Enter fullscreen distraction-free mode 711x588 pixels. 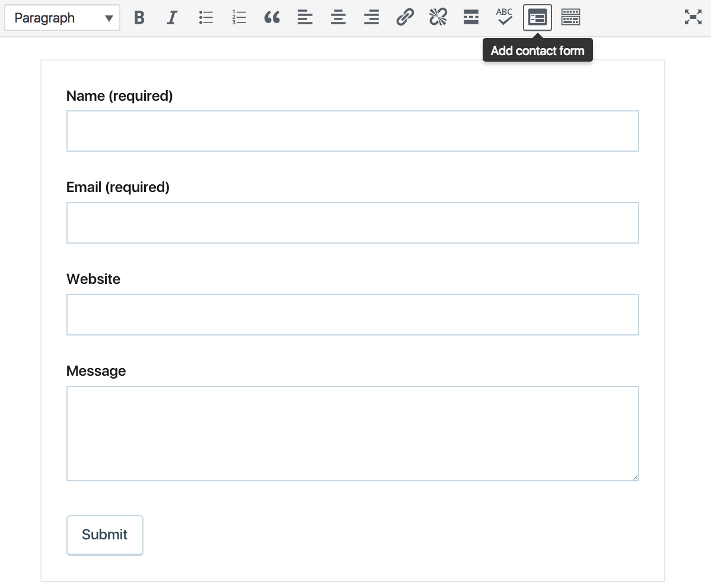tap(693, 18)
